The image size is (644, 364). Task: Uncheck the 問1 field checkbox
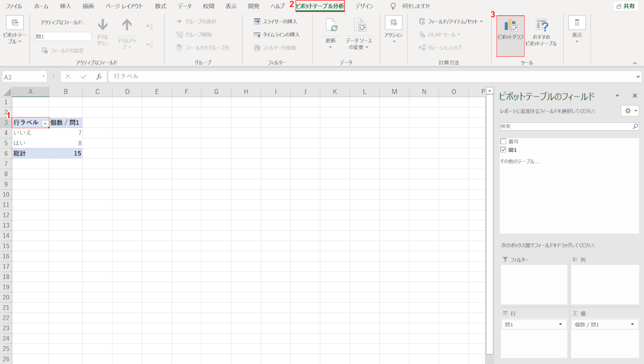(503, 150)
